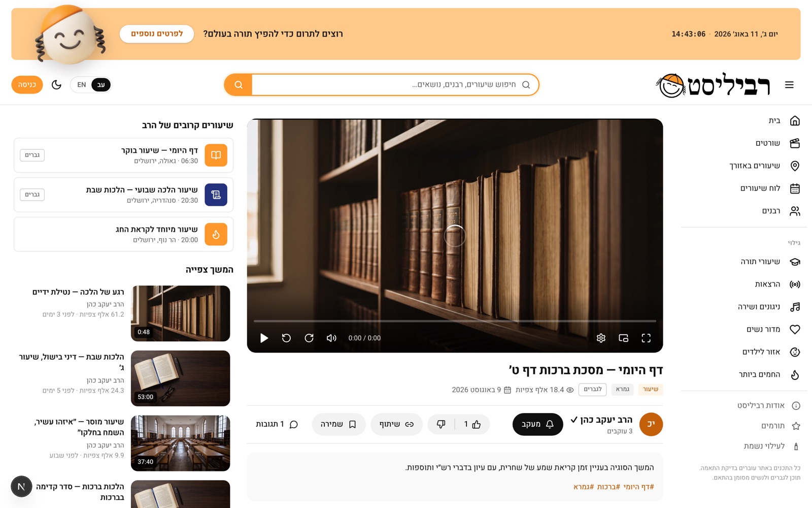The image size is (812, 508).
Task: Open the 37:40 study hall video thumbnail
Action: 180,443
